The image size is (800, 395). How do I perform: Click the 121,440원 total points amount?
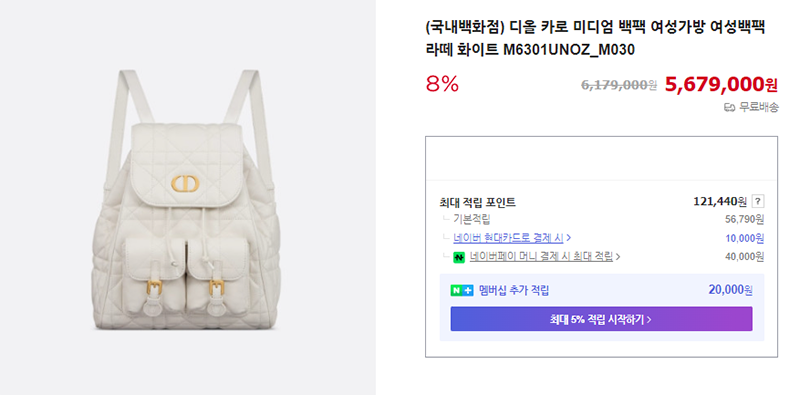pos(720,202)
